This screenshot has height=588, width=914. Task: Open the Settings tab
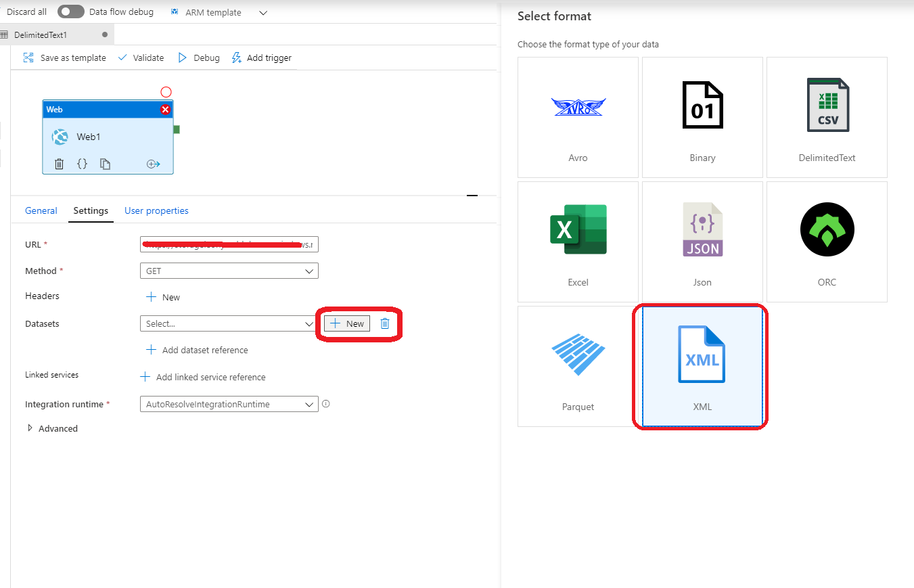91,210
